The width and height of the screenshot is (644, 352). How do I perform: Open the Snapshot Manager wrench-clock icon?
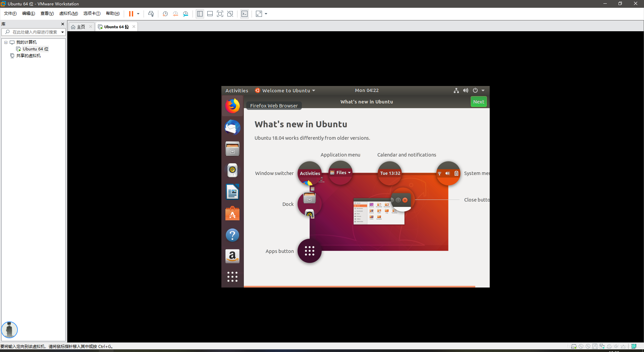click(185, 14)
